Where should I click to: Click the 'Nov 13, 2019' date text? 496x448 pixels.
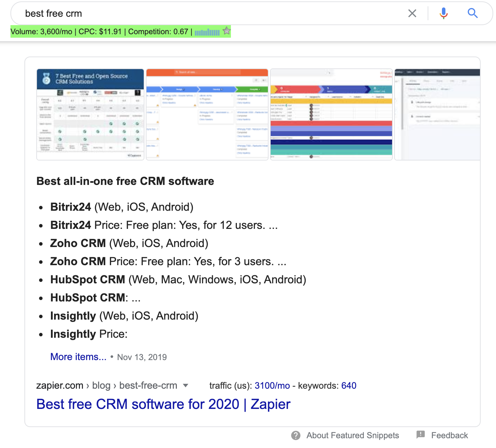[142, 357]
